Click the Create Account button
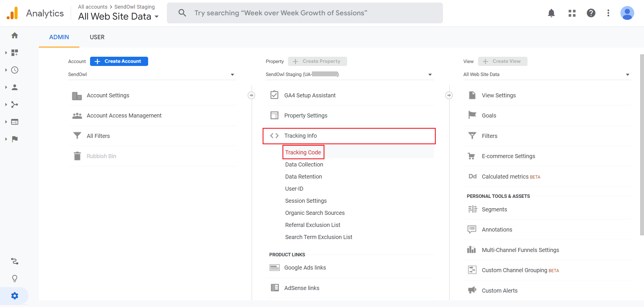 pyautogui.click(x=119, y=61)
